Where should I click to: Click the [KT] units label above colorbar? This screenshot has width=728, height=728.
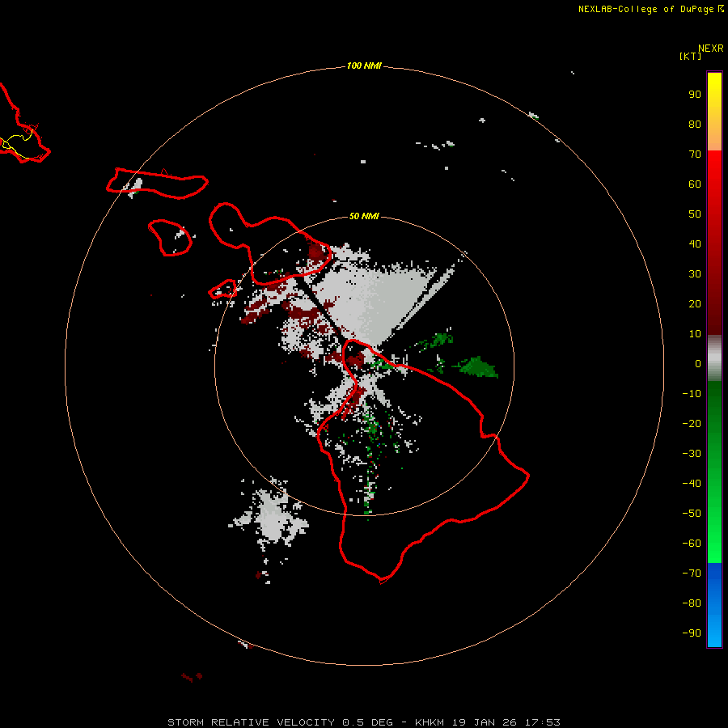(690, 56)
